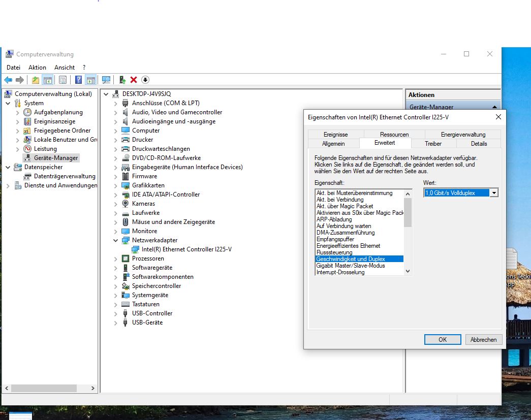This screenshot has height=420, width=531.
Task: Select Intel(R) Ethernet Controller I225-V device
Action: [x=186, y=249]
